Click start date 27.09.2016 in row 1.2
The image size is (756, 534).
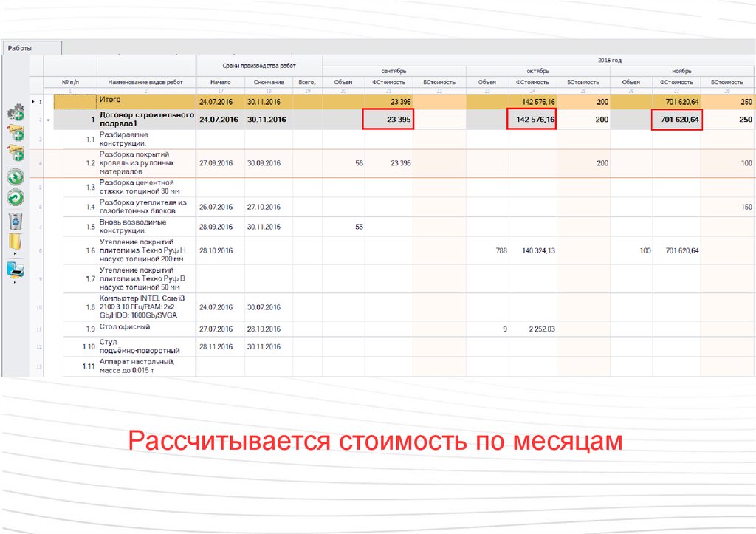216,163
